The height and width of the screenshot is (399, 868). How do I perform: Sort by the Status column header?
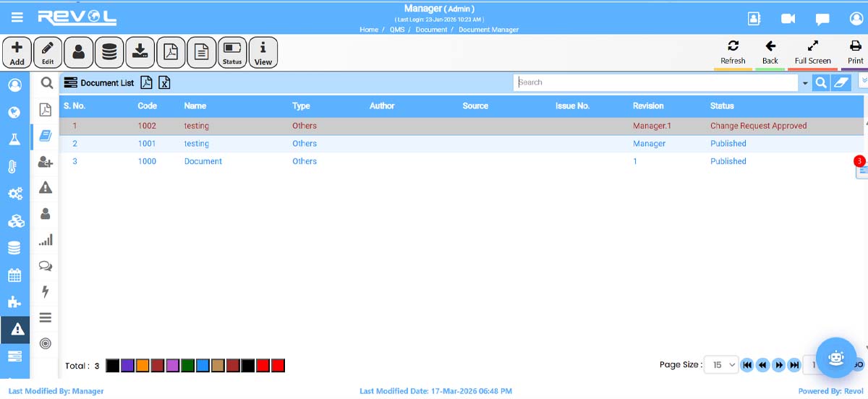click(x=722, y=106)
